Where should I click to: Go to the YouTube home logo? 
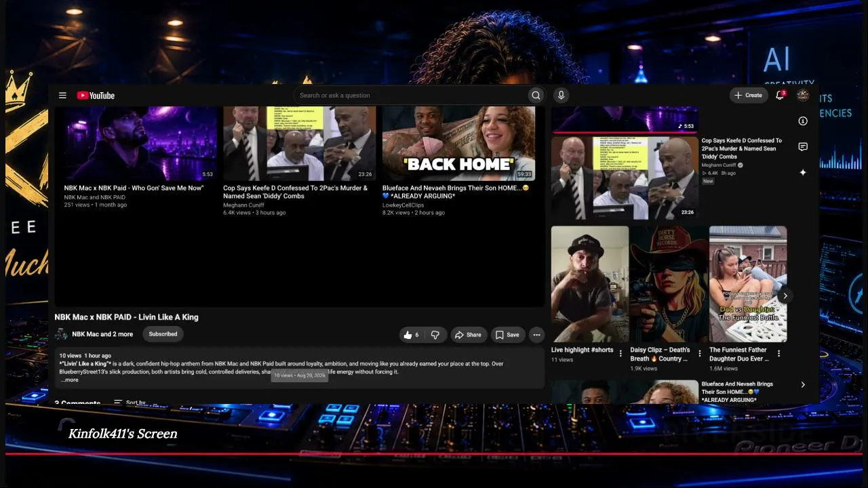point(96,96)
